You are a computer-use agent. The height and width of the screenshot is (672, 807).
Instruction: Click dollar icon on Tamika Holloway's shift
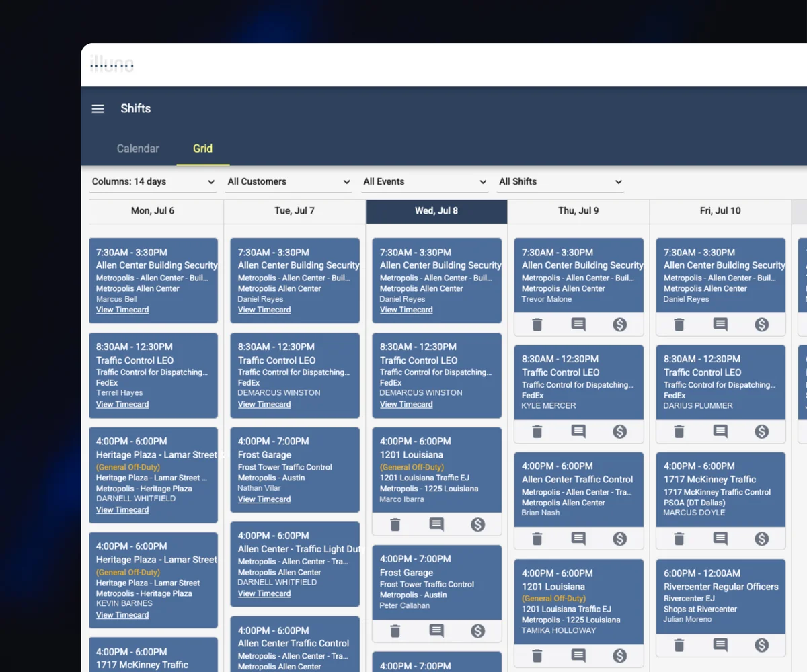coord(620,656)
